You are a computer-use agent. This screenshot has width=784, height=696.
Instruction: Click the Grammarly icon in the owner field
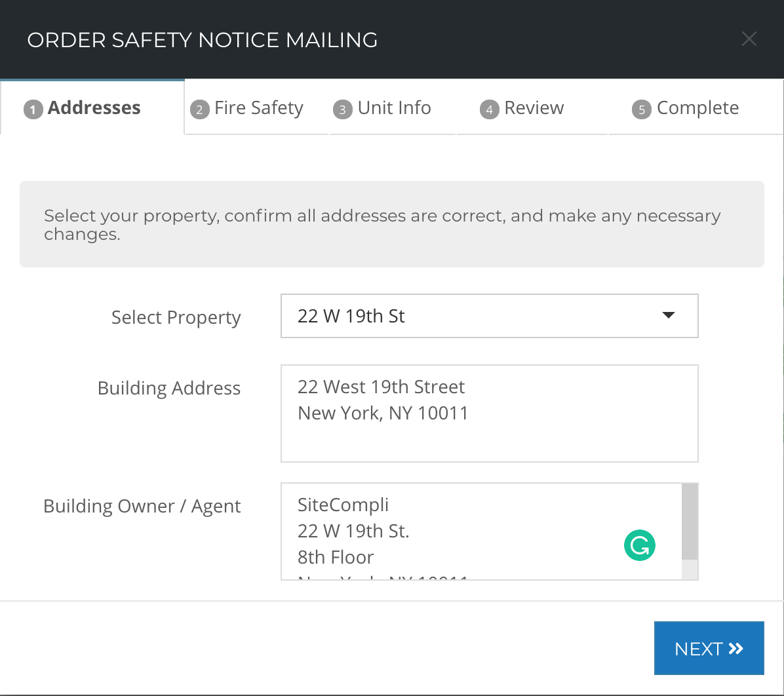[640, 545]
